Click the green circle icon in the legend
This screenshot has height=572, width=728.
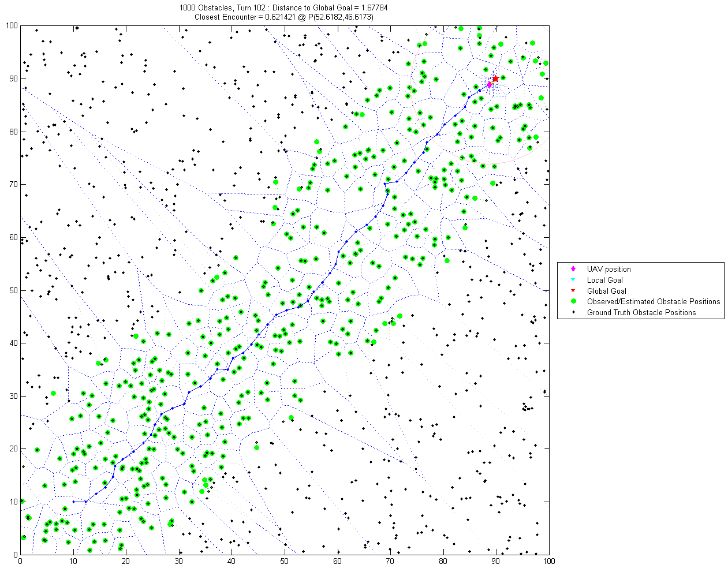(573, 301)
